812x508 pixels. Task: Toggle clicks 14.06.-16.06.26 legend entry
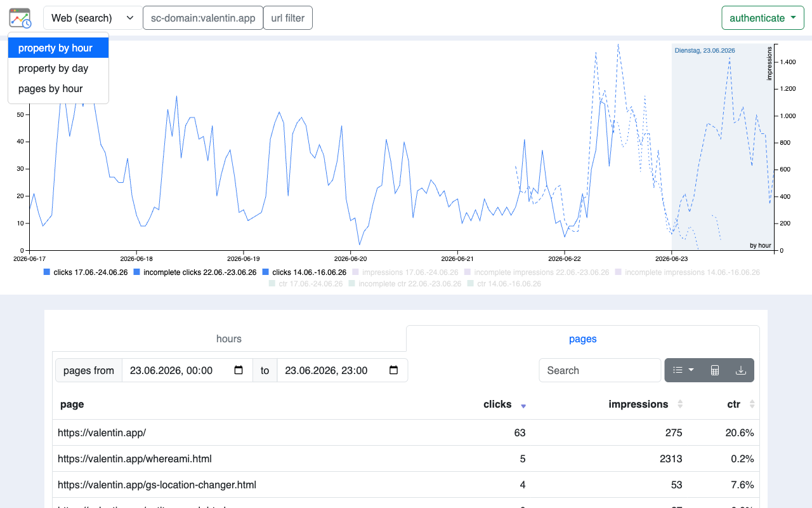click(304, 272)
